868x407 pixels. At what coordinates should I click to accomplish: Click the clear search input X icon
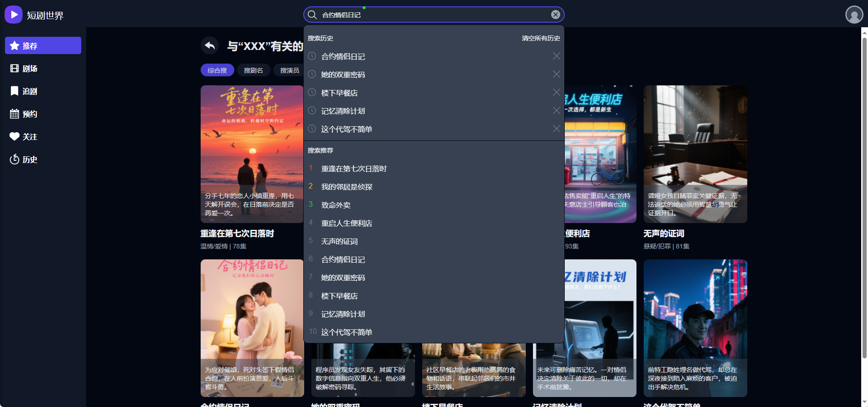[x=555, y=15]
